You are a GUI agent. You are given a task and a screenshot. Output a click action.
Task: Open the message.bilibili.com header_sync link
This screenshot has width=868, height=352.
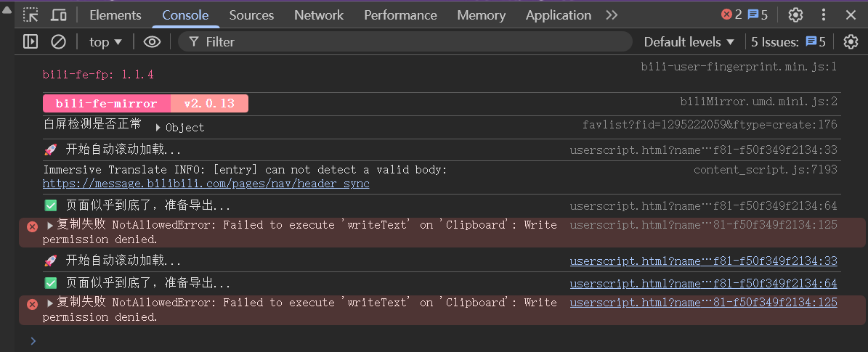(x=206, y=184)
